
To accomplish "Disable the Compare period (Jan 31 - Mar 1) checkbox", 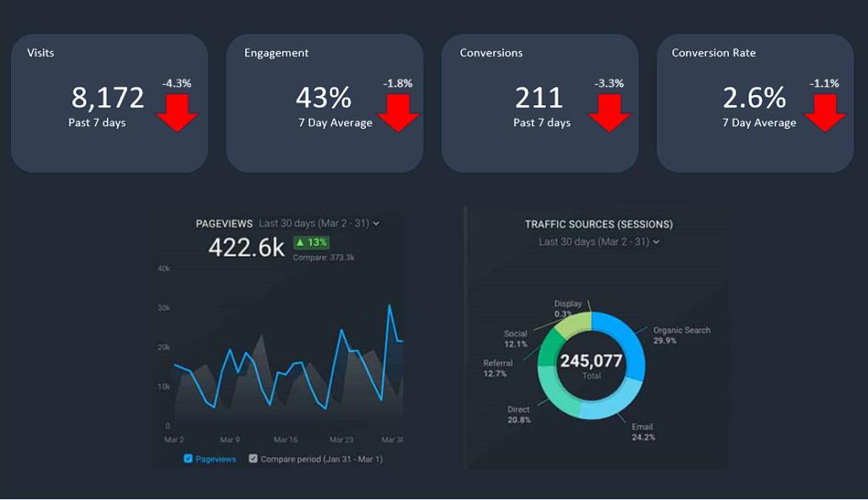I will (254, 458).
